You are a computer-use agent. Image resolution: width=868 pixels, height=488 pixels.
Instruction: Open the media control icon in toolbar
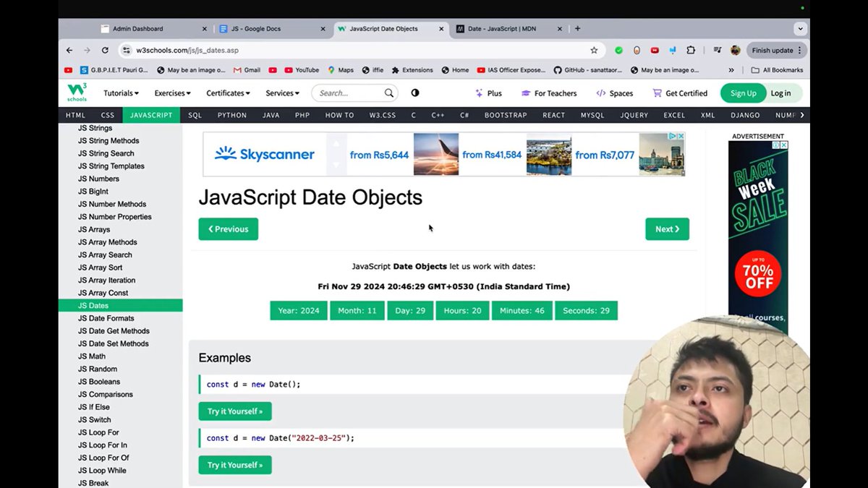[x=718, y=51]
